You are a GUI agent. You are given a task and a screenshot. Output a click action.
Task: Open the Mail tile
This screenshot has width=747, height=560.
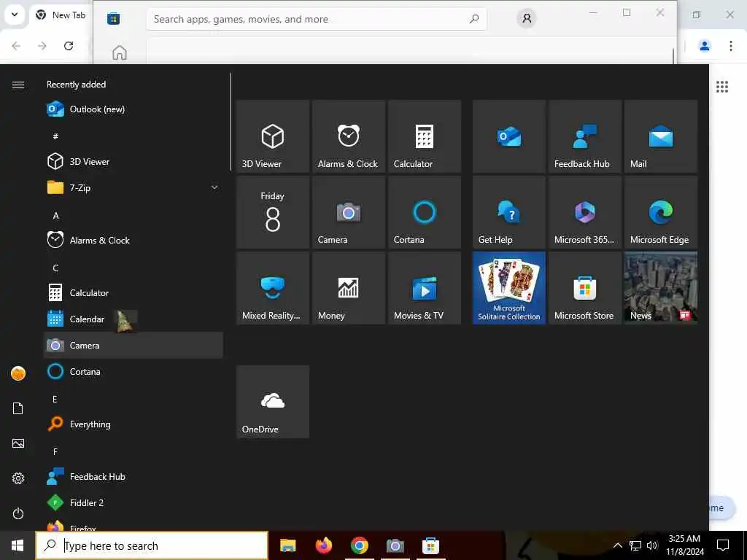click(661, 136)
